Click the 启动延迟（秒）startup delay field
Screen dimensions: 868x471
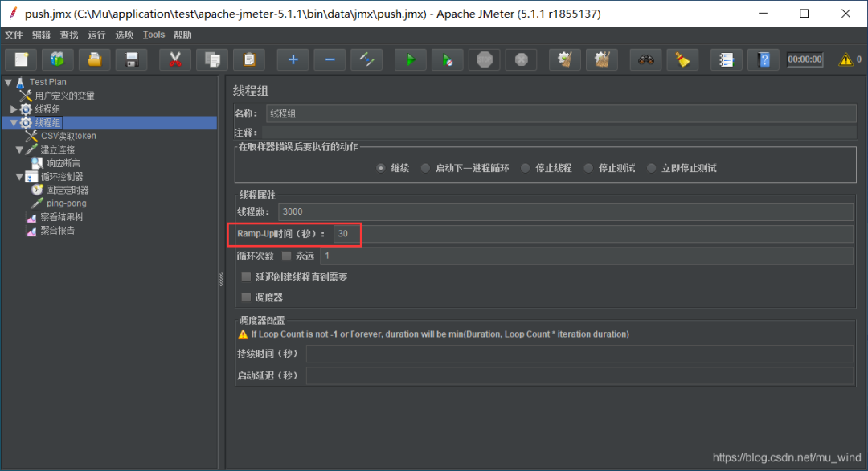[579, 376]
